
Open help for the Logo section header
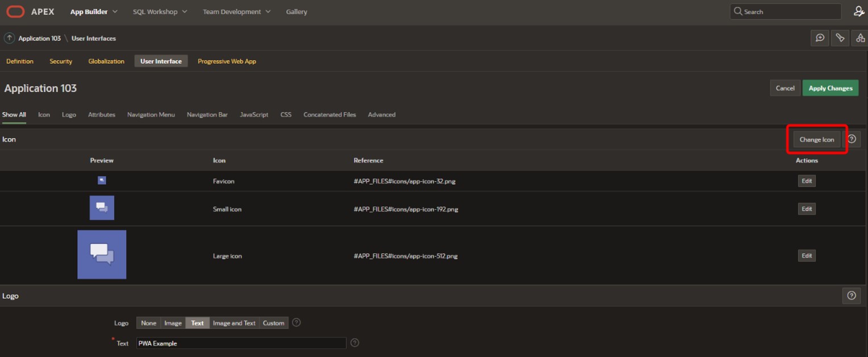851,296
